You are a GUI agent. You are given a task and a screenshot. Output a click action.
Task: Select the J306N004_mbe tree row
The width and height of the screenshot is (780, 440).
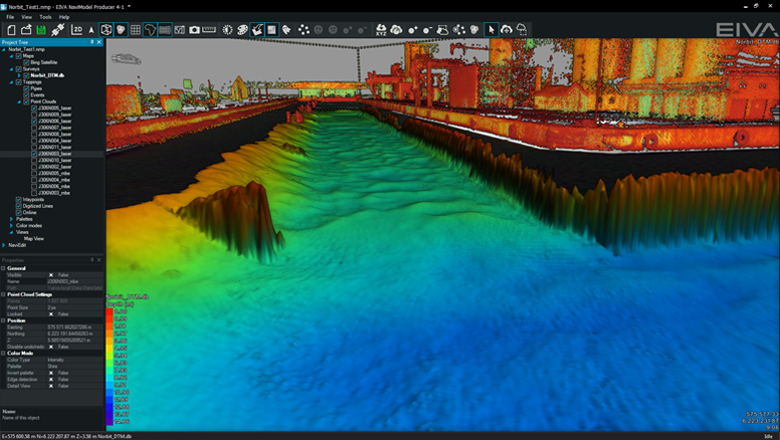point(52,180)
